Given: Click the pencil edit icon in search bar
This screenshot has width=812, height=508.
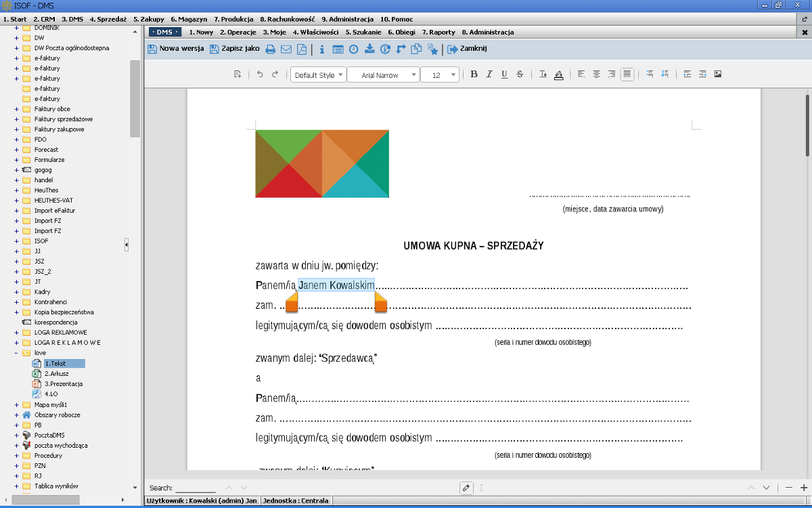Looking at the screenshot, I should [466, 488].
